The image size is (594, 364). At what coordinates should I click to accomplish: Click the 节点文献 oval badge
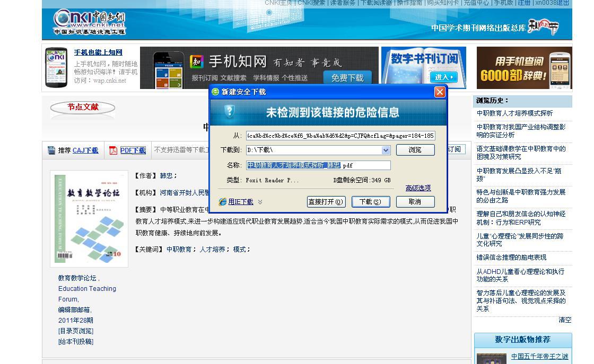coord(83,108)
